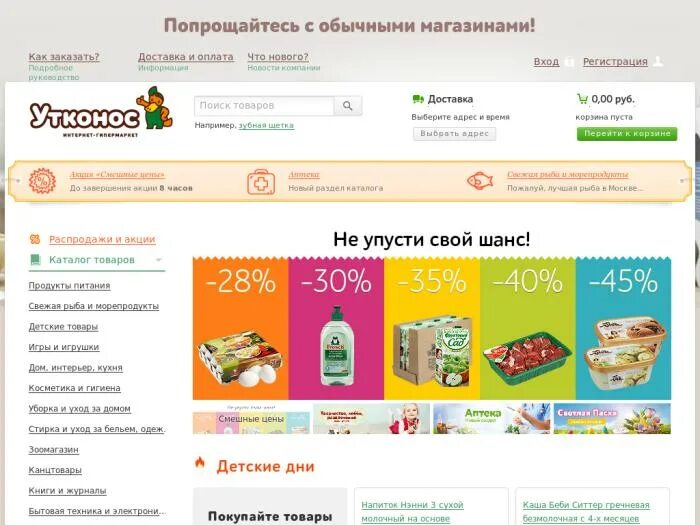Click the user icon beside Регистрация
The width and height of the screenshot is (700, 525).
pos(658,62)
